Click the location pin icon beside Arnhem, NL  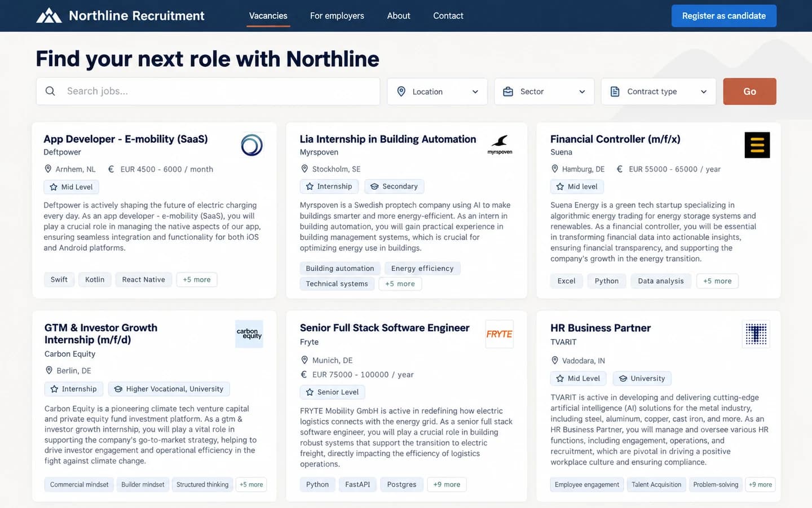pos(48,169)
